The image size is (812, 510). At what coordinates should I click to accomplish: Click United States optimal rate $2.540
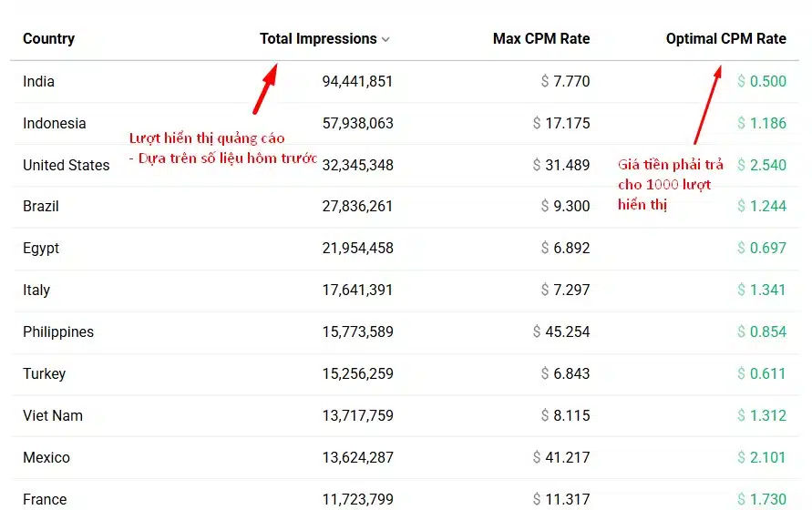[762, 166]
